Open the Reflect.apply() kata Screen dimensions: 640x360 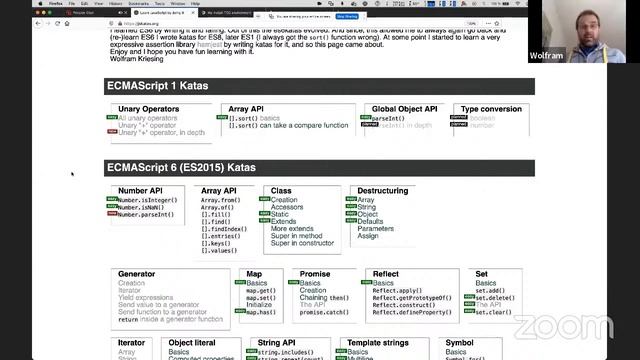397,291
